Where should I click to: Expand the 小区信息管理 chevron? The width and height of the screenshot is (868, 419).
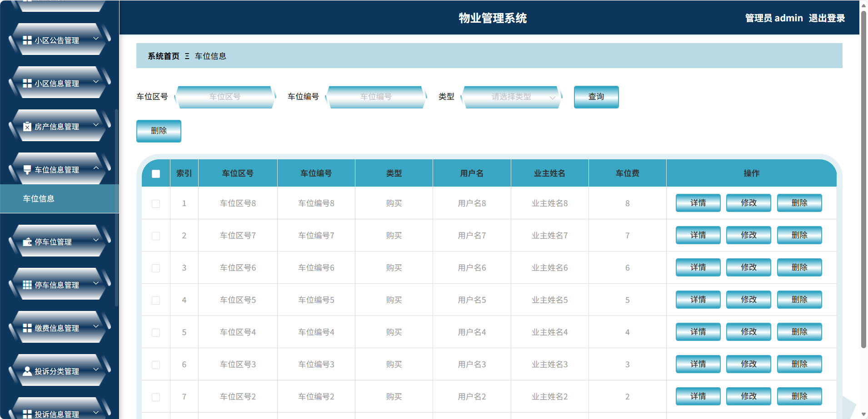[96, 82]
